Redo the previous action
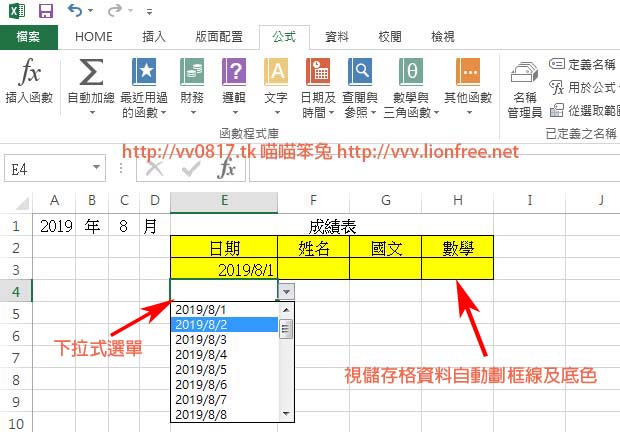The width and height of the screenshot is (620, 432). click(114, 11)
